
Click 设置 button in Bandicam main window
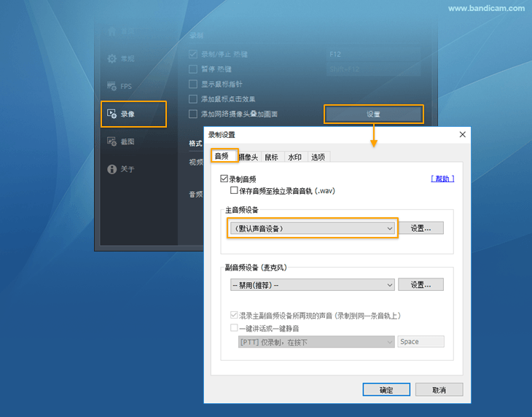[374, 114]
